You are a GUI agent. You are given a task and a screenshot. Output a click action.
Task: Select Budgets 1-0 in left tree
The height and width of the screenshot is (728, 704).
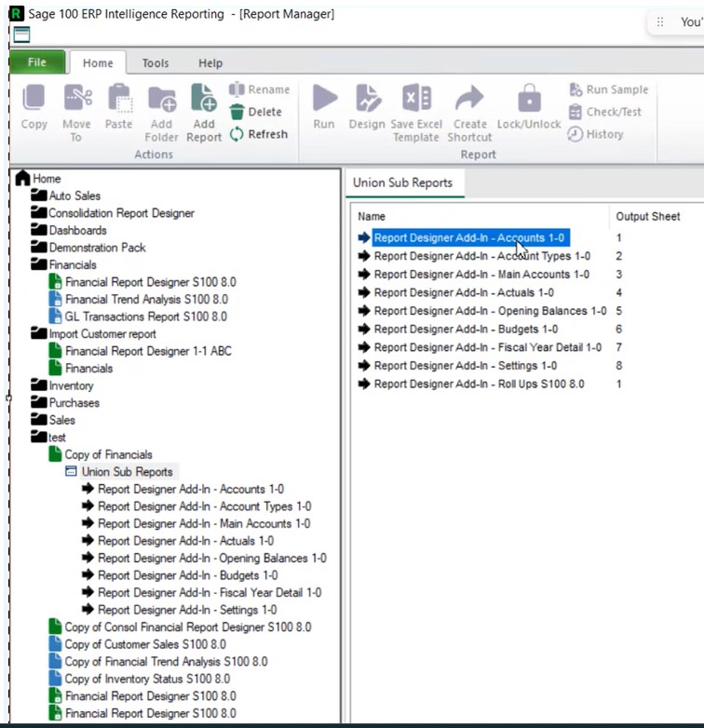(187, 574)
